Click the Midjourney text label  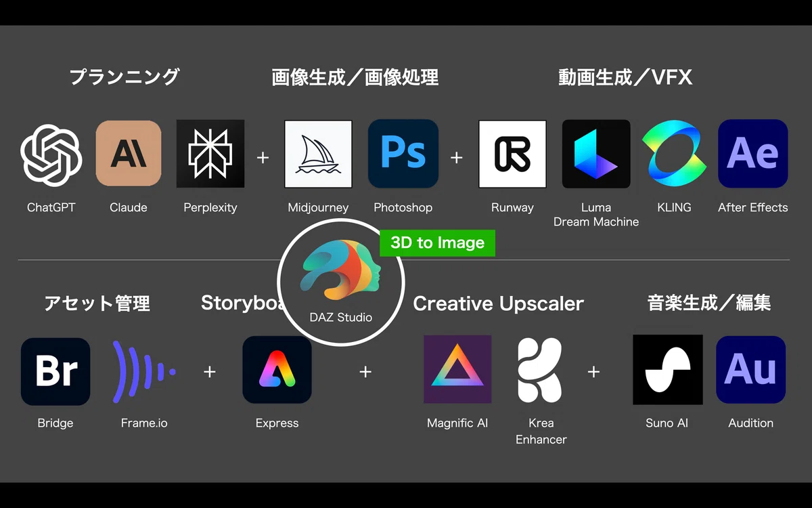coord(318,208)
